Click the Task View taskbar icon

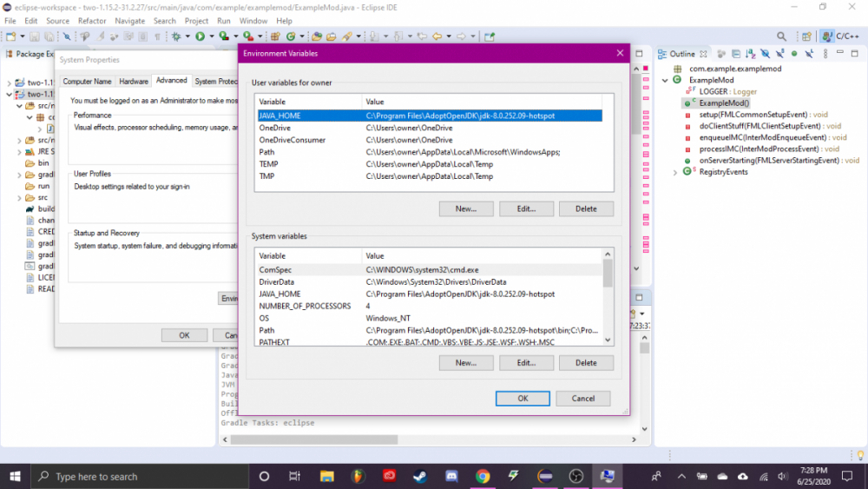[294, 476]
